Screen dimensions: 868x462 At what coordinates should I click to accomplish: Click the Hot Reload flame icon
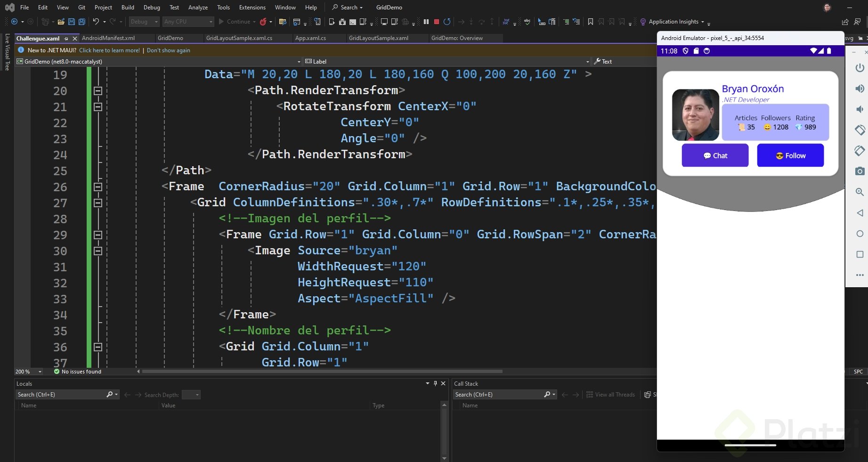[263, 22]
